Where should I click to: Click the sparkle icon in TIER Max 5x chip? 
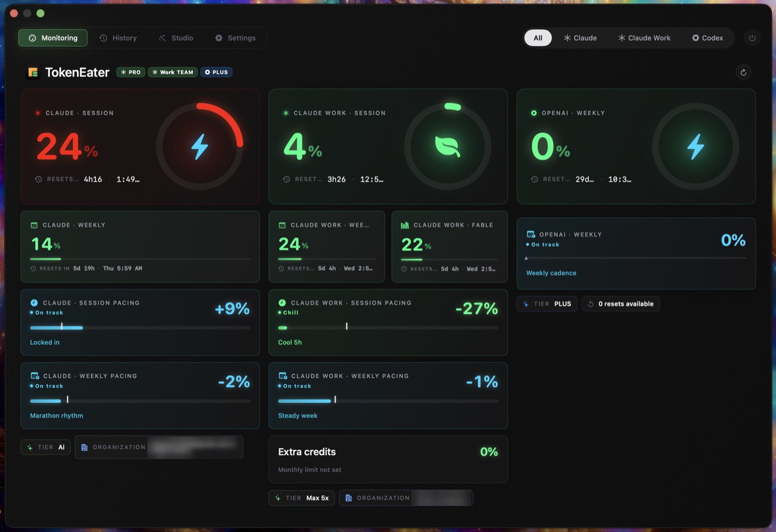tap(278, 498)
